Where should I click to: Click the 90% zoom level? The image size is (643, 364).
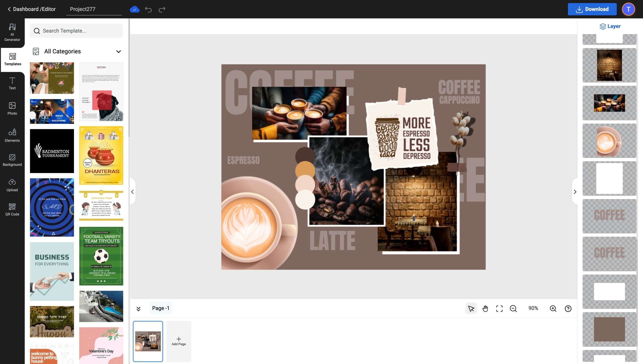tap(533, 308)
